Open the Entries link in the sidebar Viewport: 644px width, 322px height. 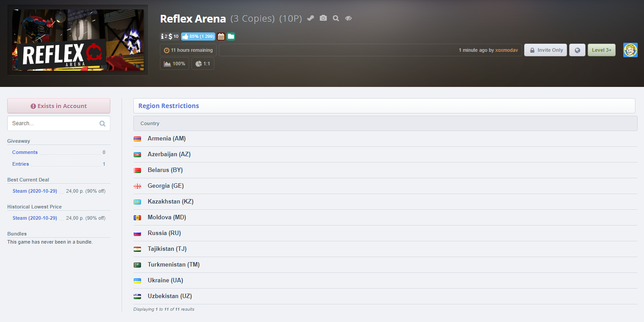click(20, 164)
